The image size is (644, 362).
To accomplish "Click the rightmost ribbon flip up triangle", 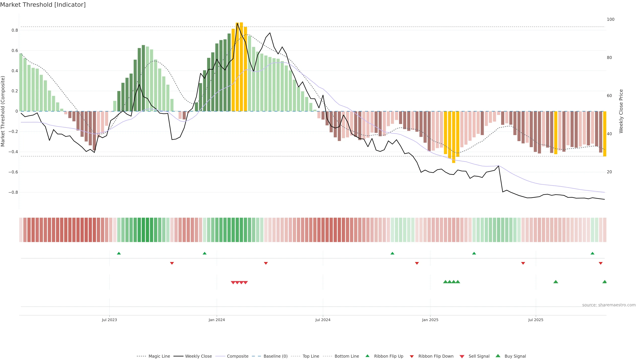I will (x=593, y=253).
